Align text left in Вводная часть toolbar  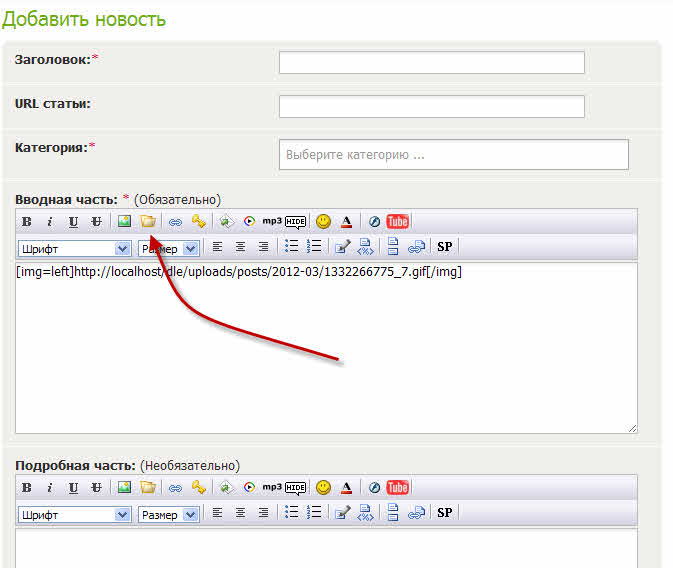tap(218, 247)
